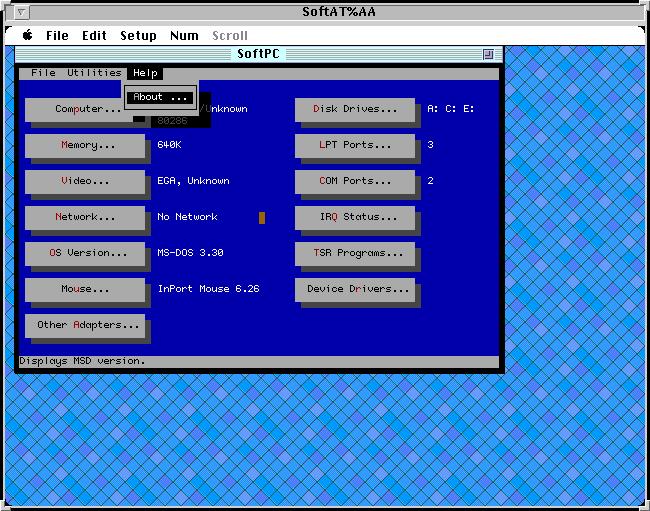Show details with the Memory... button

click(x=87, y=145)
